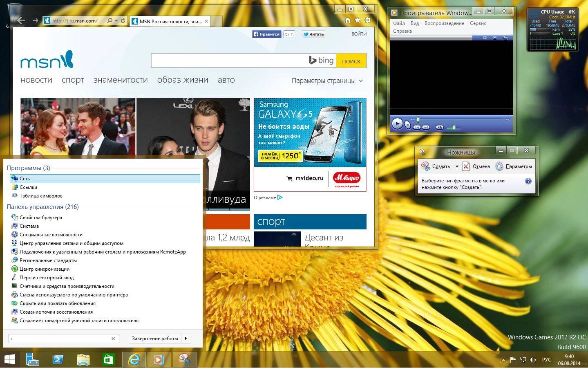Click the yellow поиск button
Screen dimensions: 588x368
point(351,61)
